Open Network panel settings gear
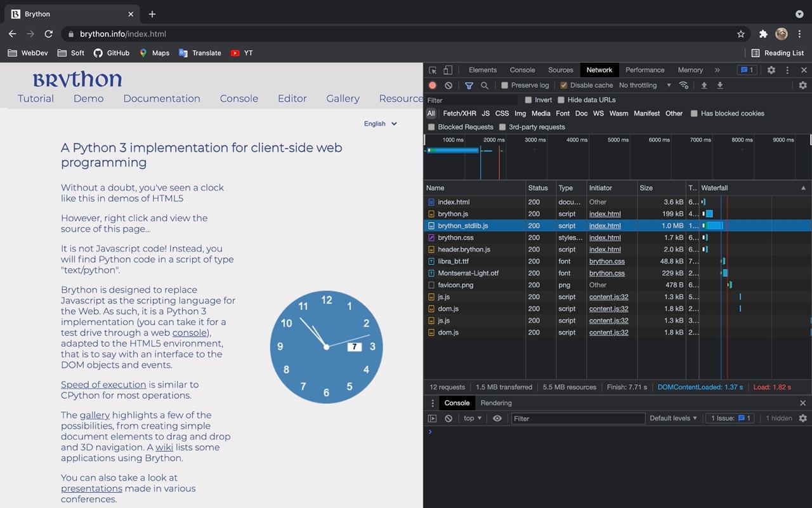 (x=802, y=85)
